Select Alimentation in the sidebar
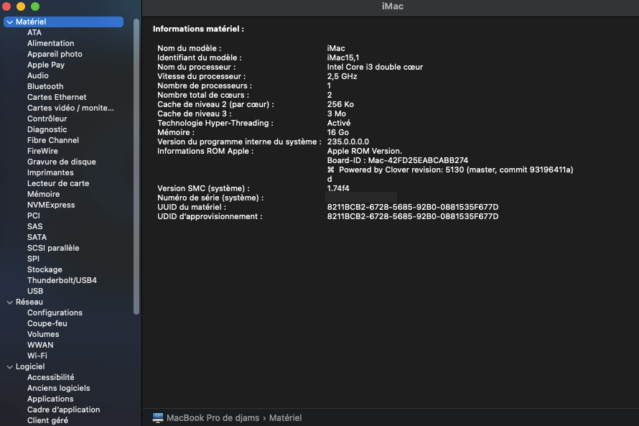 [x=51, y=43]
